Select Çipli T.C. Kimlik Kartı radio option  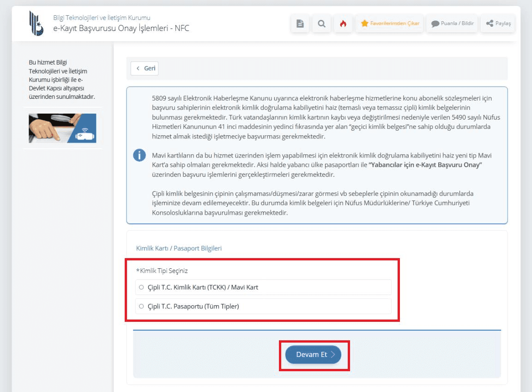[141, 287]
